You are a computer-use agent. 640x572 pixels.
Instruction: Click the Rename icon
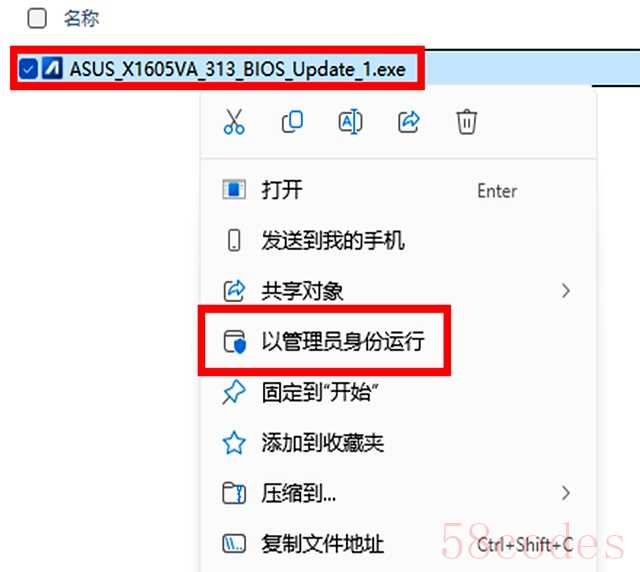click(x=351, y=122)
